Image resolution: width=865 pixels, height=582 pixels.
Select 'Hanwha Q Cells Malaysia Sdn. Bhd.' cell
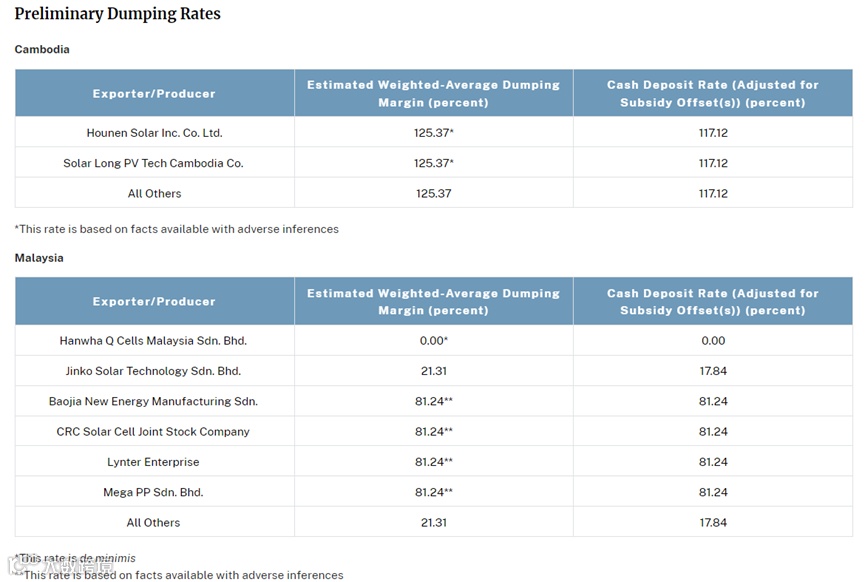tap(153, 341)
